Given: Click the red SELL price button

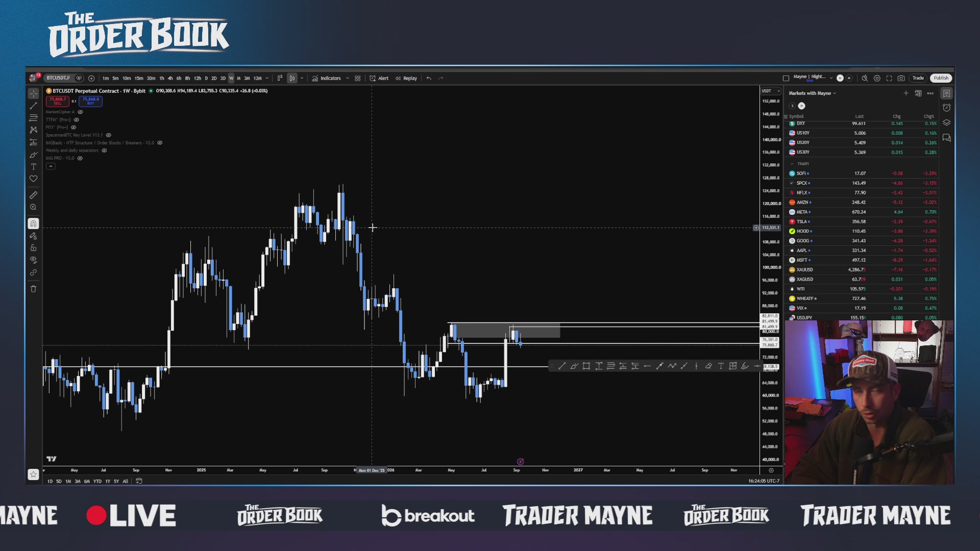Looking at the screenshot, I should tap(58, 101).
